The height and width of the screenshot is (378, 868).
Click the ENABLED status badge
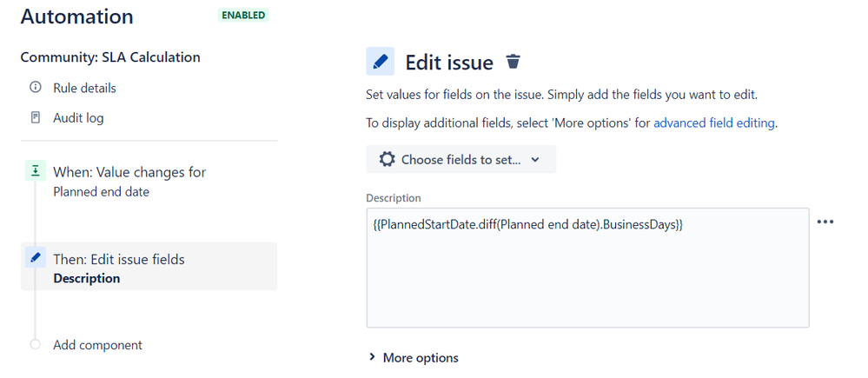(x=243, y=16)
